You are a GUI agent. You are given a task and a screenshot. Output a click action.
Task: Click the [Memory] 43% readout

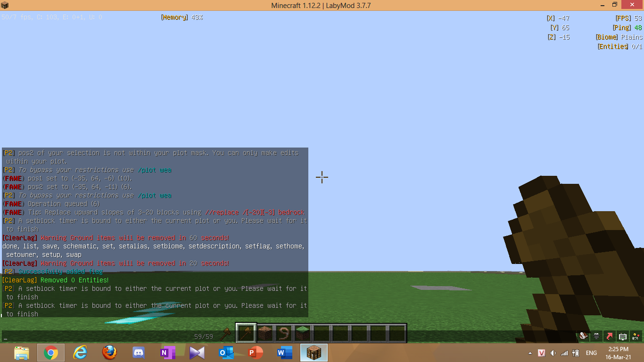(x=182, y=17)
